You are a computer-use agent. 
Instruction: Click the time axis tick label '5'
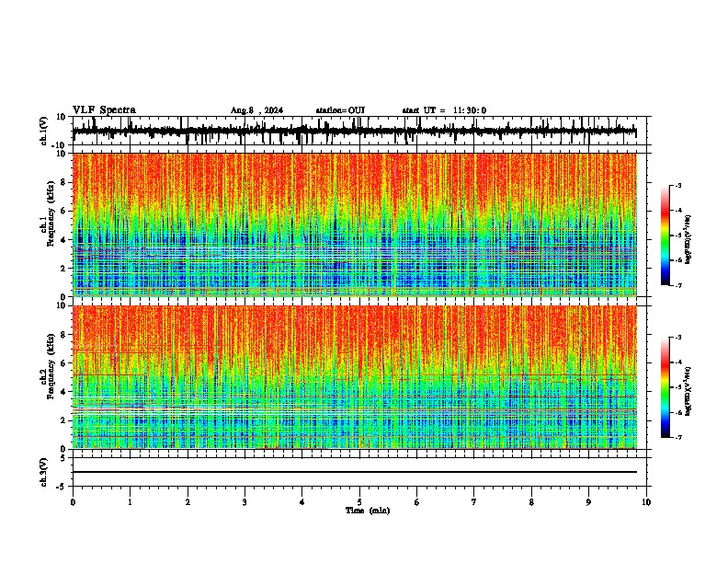(x=359, y=502)
